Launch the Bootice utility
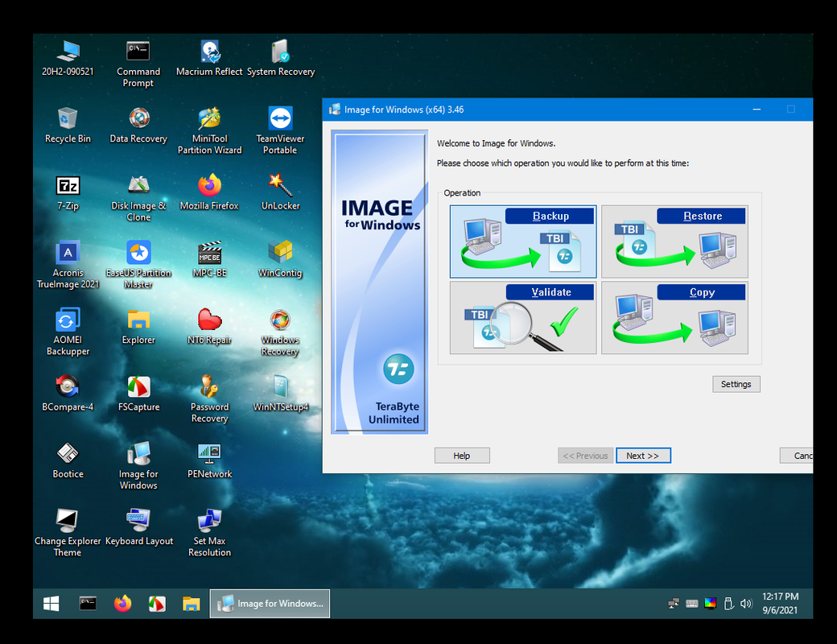Image resolution: width=837 pixels, height=644 pixels. pos(68,460)
